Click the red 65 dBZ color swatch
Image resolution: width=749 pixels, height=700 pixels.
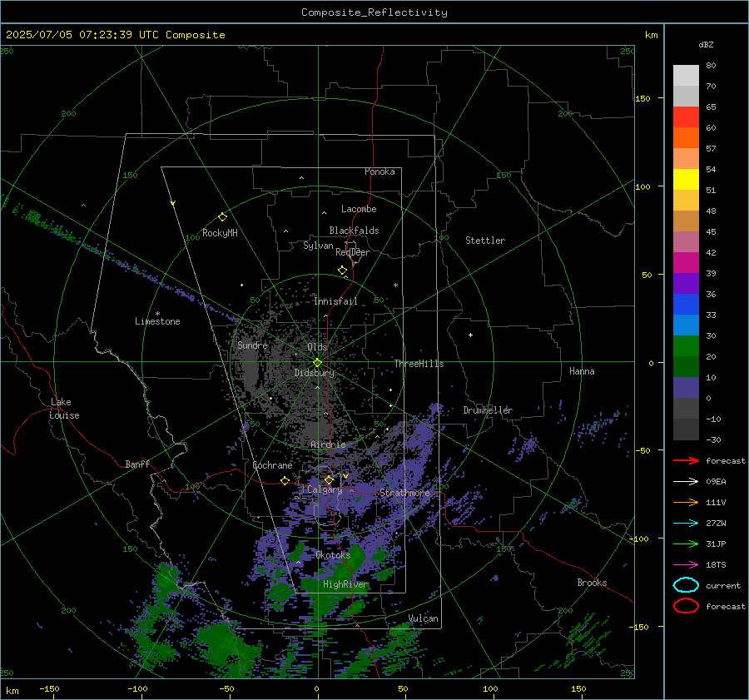(x=686, y=117)
